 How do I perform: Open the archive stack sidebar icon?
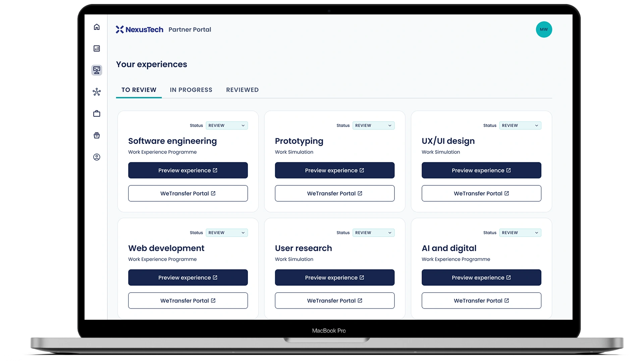click(x=97, y=135)
